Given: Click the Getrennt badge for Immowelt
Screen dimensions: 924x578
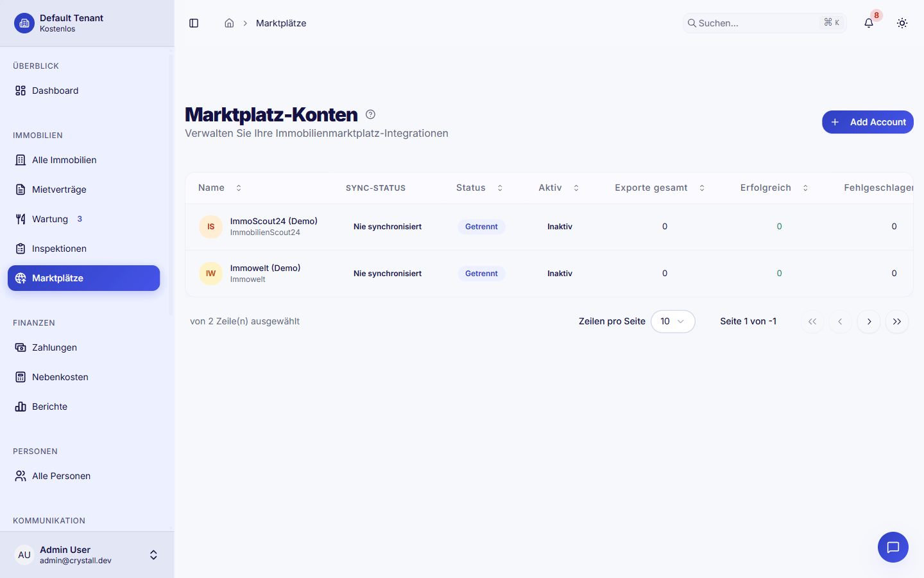Looking at the screenshot, I should (481, 274).
